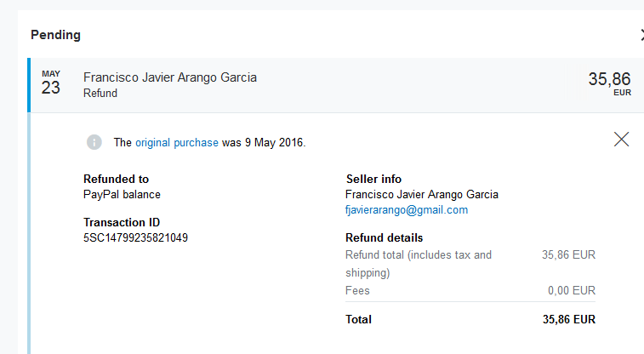644x354 pixels.
Task: Click the Fees 0,00 EUR value
Action: [572, 291]
